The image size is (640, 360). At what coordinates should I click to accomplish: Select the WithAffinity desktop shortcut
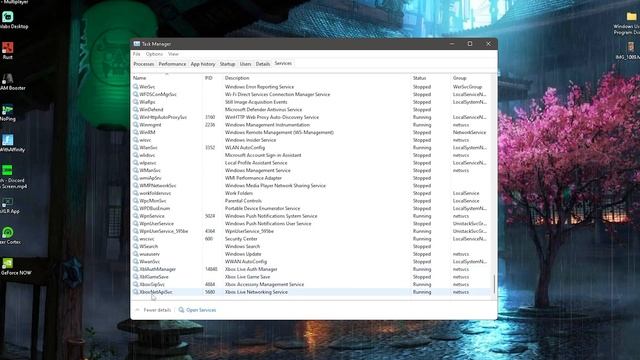pos(11,143)
